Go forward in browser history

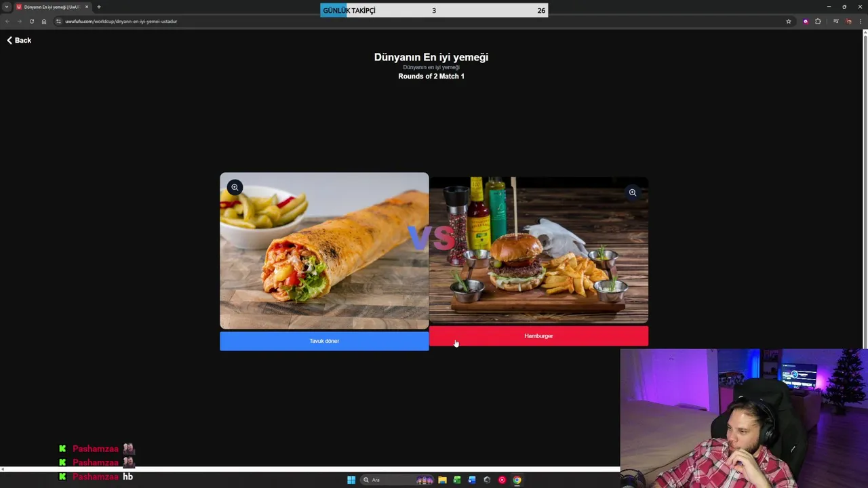[19, 21]
